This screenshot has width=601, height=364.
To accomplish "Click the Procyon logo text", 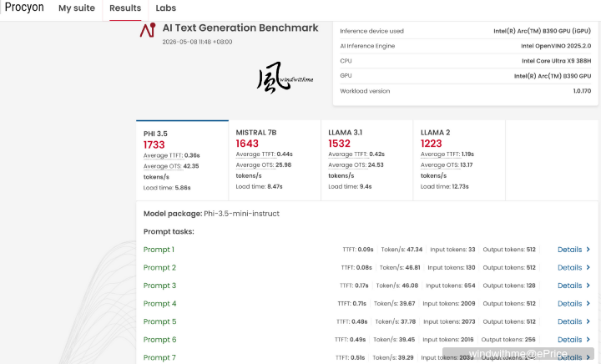I will click(x=24, y=8).
